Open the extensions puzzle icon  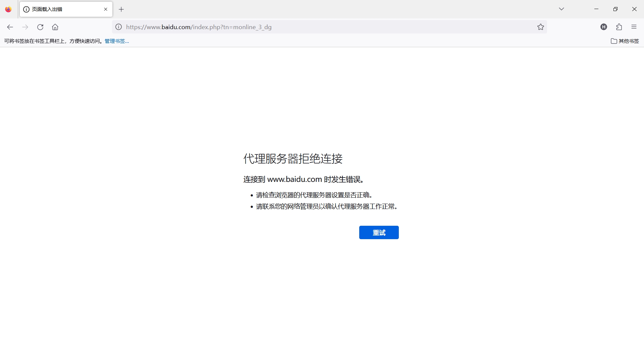[x=619, y=27]
